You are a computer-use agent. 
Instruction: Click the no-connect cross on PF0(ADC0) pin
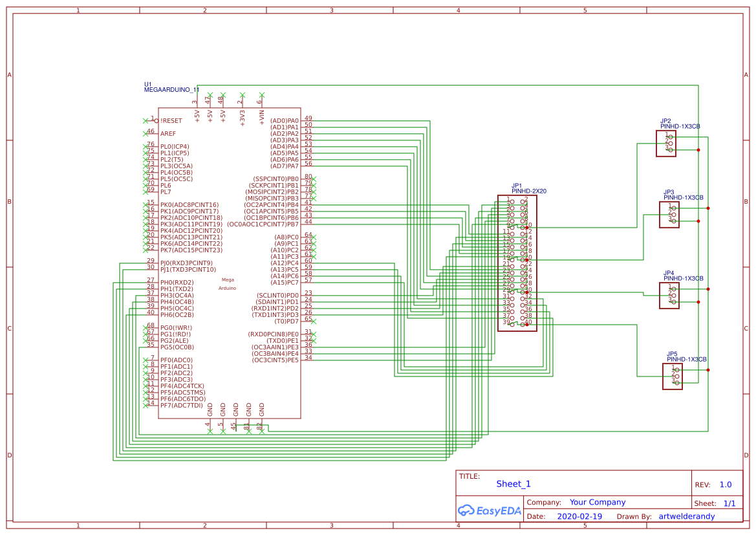click(147, 360)
